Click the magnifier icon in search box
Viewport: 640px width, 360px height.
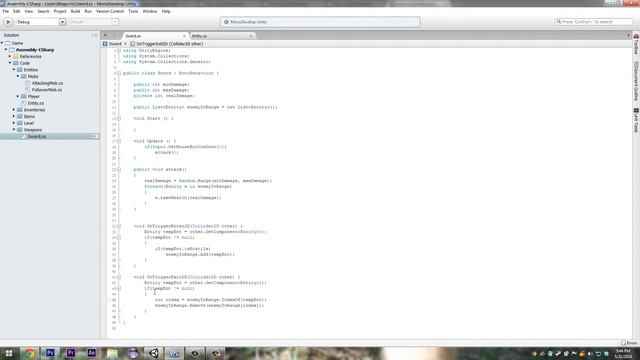point(559,22)
